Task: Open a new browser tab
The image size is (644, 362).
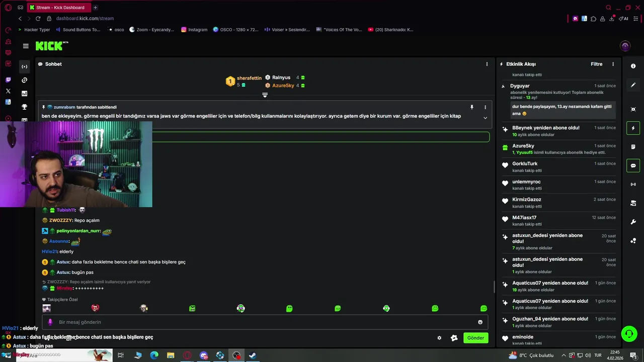Action: pos(95,8)
